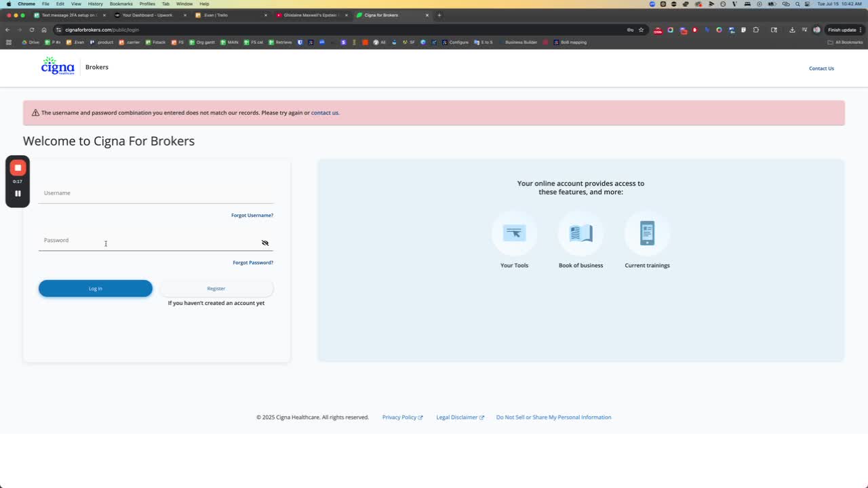The image size is (868, 488).
Task: Open All Bookmarks folder
Action: (845, 42)
